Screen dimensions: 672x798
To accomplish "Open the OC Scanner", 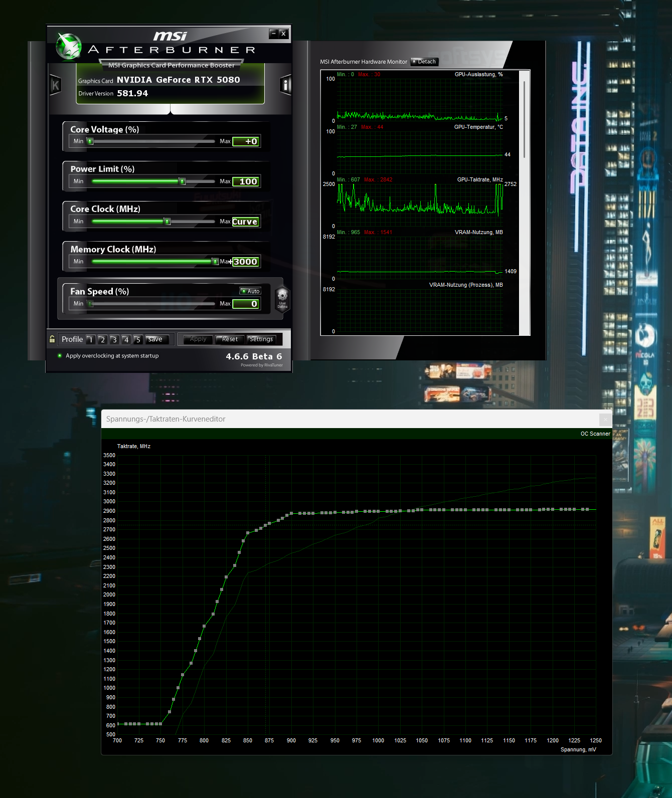I will tap(595, 434).
